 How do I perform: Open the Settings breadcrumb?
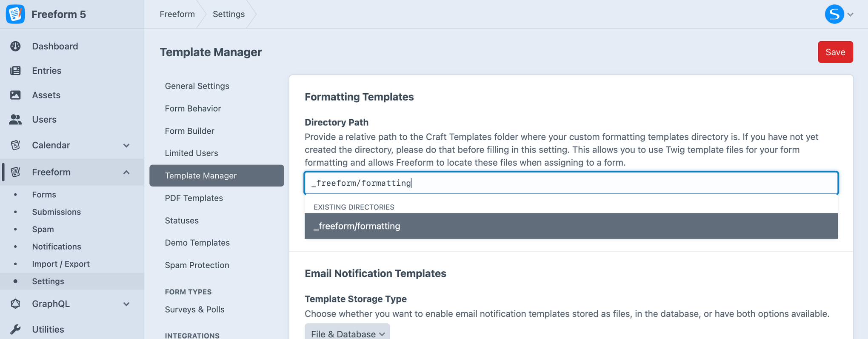click(228, 14)
